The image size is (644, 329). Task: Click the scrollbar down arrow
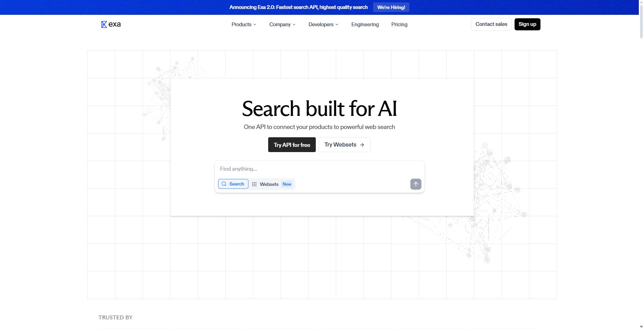click(641, 326)
